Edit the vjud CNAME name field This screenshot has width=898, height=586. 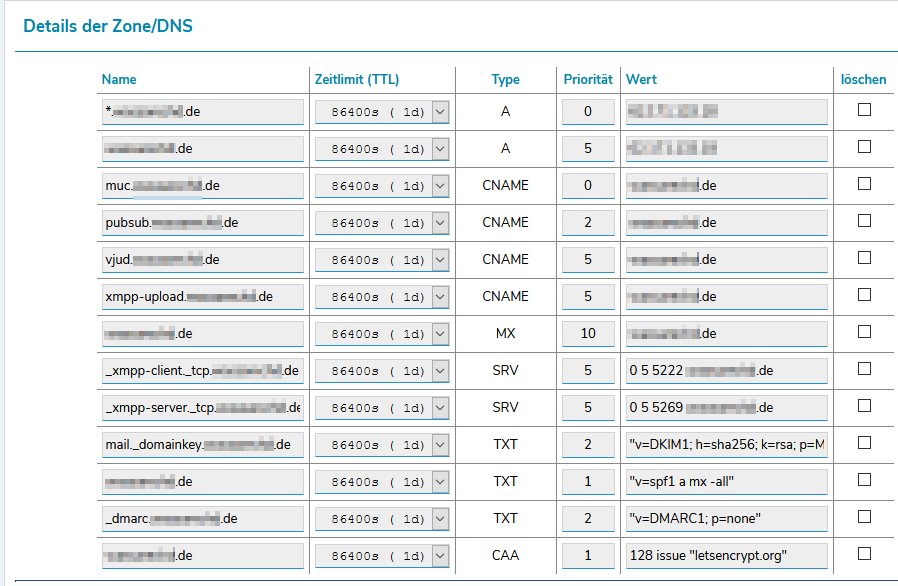pyautogui.click(x=203, y=260)
